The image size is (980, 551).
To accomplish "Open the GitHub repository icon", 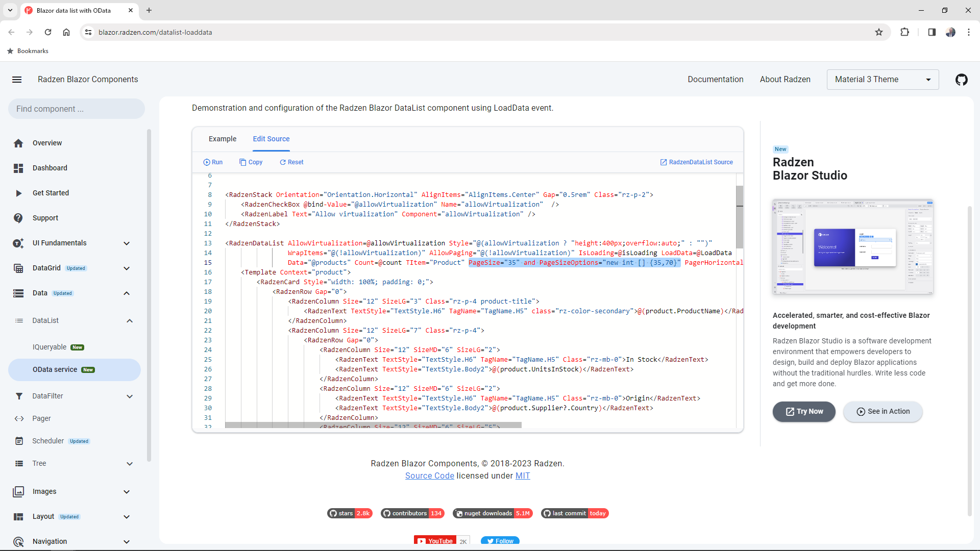I will coord(962,80).
